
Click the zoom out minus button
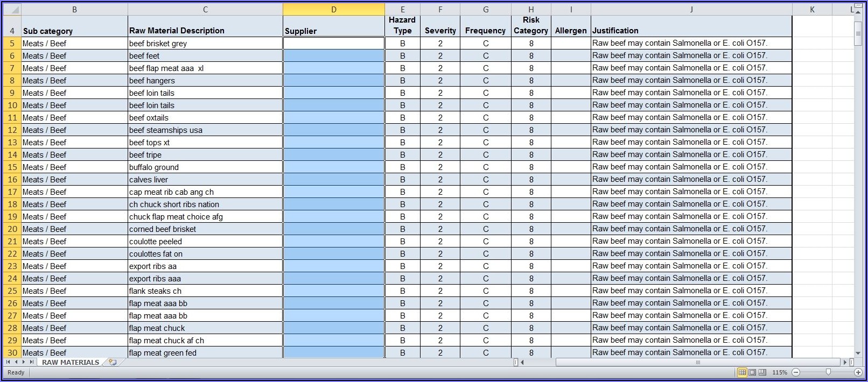796,372
